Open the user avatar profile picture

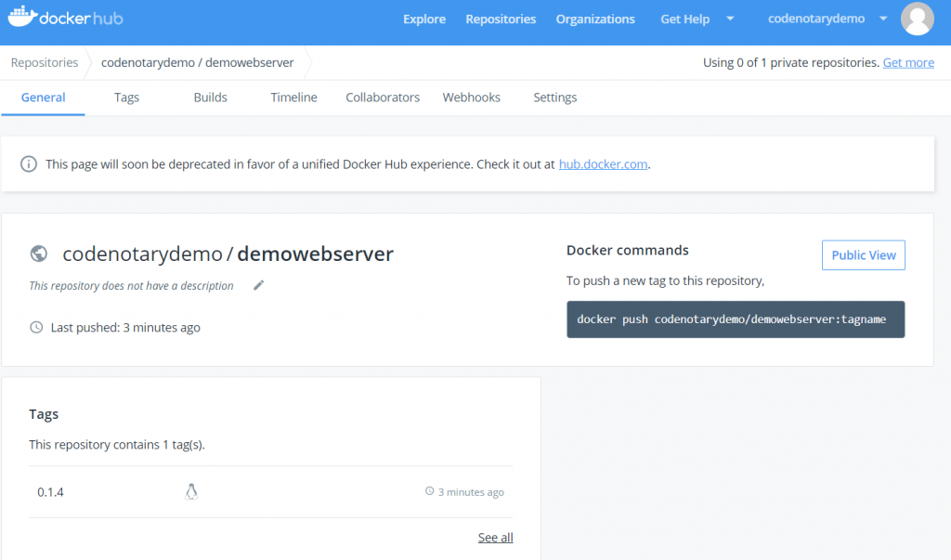coord(917,19)
